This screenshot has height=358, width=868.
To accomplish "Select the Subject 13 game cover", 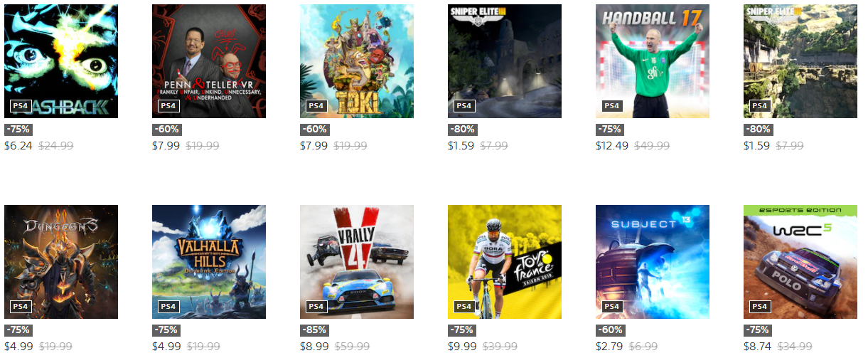I will (653, 262).
